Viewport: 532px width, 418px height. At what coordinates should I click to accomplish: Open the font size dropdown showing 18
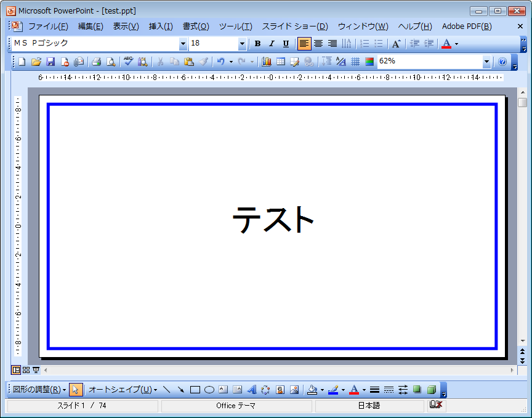242,44
